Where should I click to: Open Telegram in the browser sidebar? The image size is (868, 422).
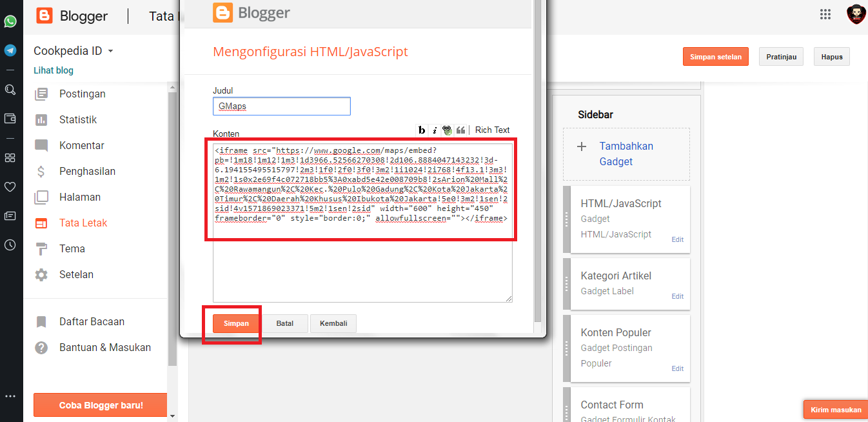click(x=10, y=50)
